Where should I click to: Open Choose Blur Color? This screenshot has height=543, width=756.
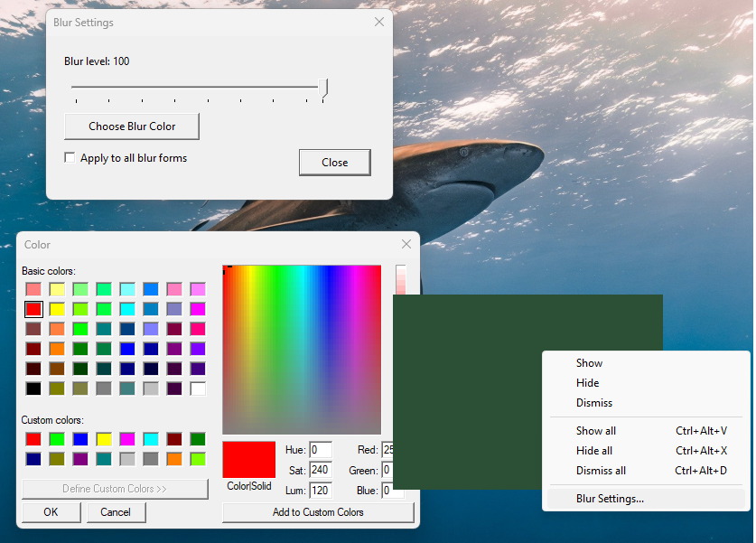click(x=131, y=126)
